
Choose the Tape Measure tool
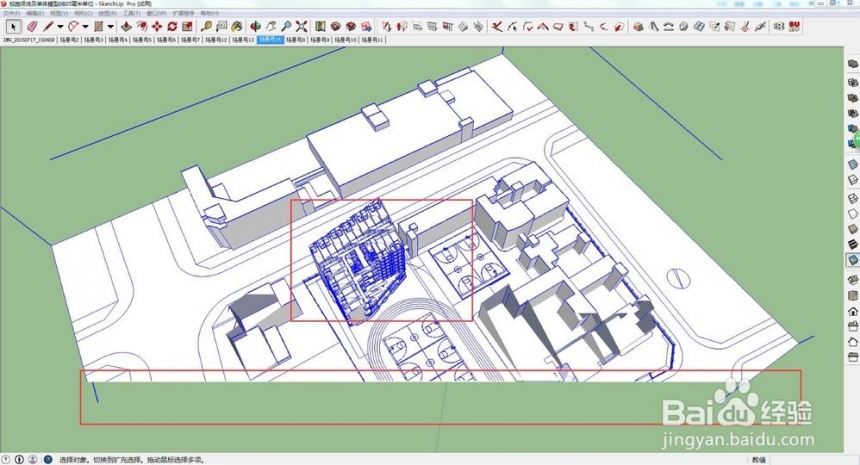point(206,26)
